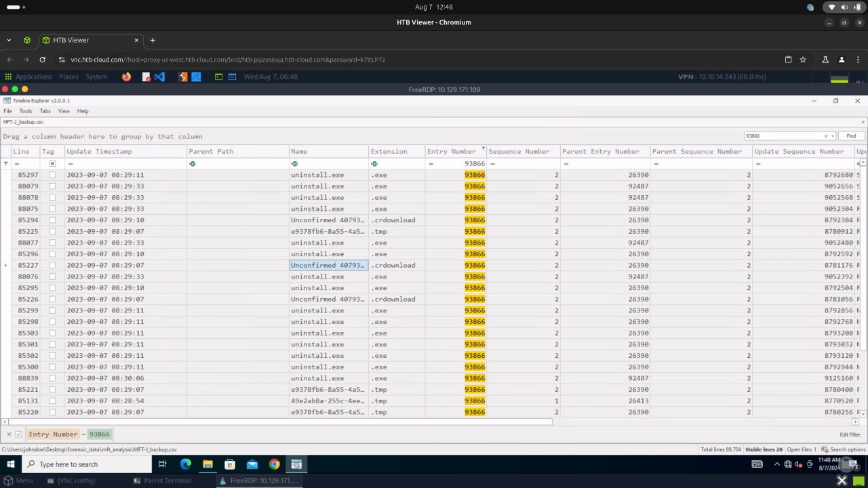The image size is (868, 488).
Task: Remove the Entry Number filter with the X
Action: (9, 434)
